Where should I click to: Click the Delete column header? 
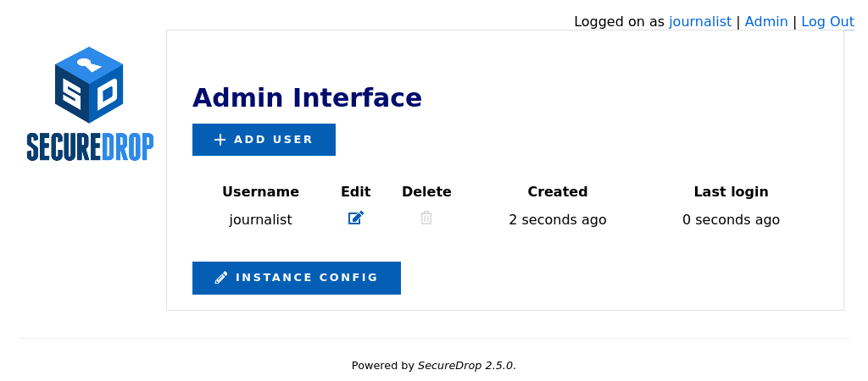tap(426, 191)
